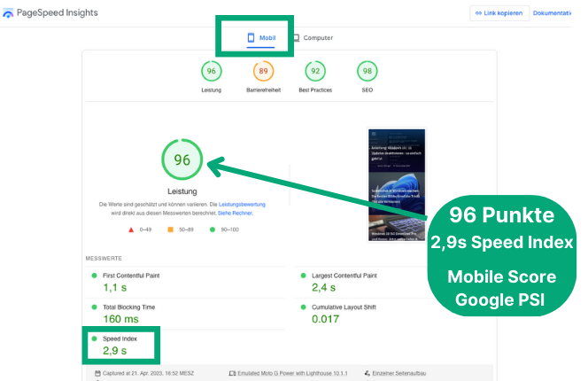Click Einzelner Seitenaufbau text
The width and height of the screenshot is (588, 381).
pyautogui.click(x=399, y=373)
